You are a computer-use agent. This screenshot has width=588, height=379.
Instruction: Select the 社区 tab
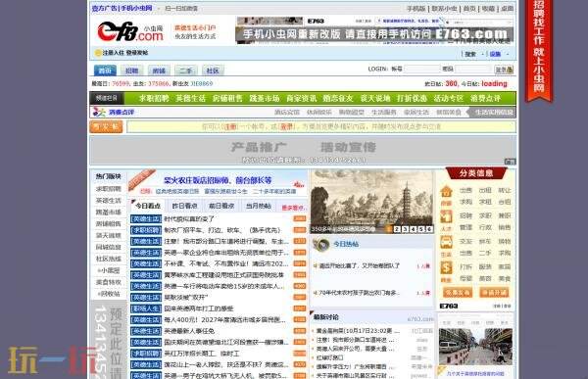point(213,71)
